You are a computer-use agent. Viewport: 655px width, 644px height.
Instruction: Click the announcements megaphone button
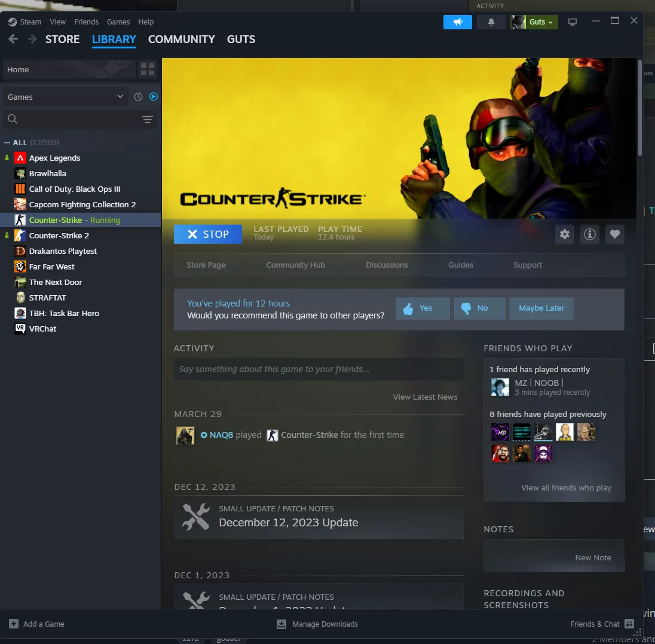coord(457,22)
